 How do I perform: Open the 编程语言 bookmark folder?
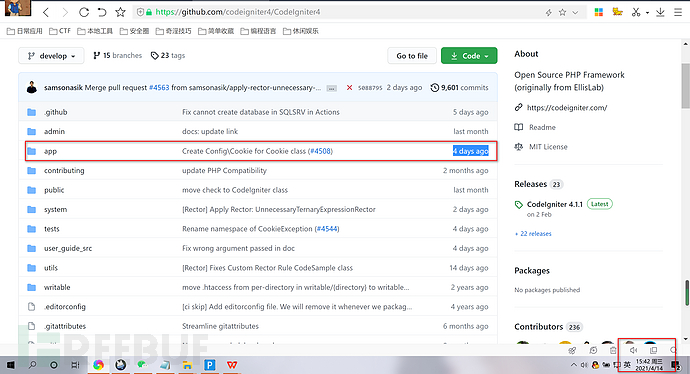click(258, 31)
